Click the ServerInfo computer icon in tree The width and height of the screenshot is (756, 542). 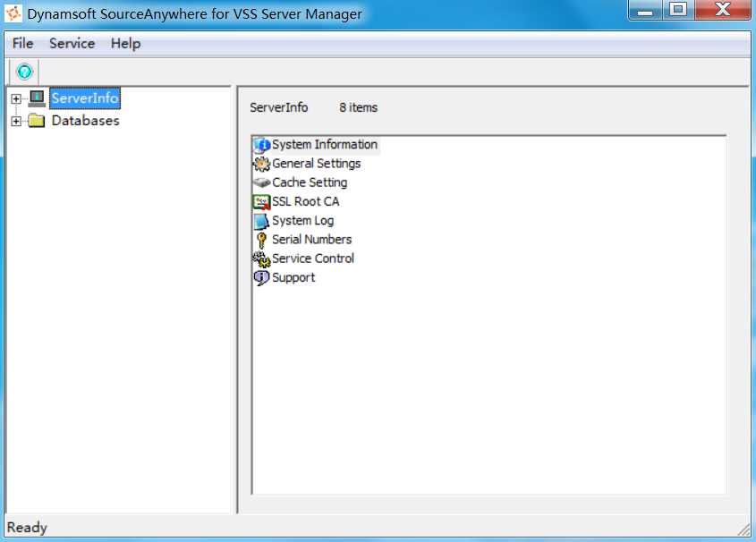pos(37,98)
